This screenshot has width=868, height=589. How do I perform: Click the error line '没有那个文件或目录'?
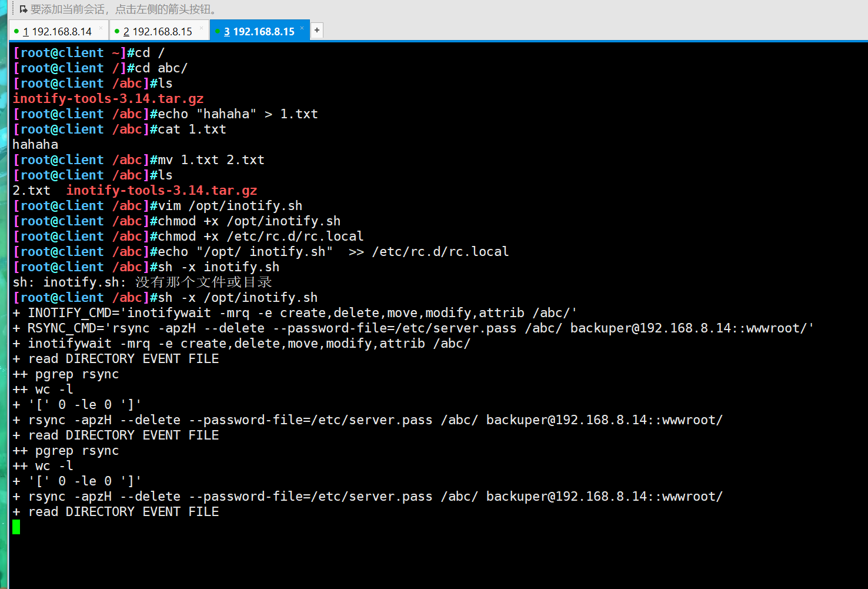pyautogui.click(x=203, y=282)
